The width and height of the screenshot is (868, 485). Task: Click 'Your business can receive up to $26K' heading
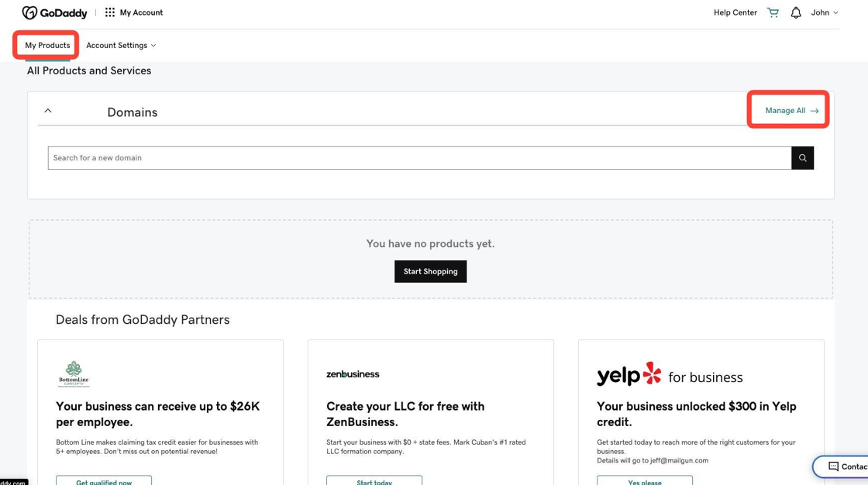158,414
